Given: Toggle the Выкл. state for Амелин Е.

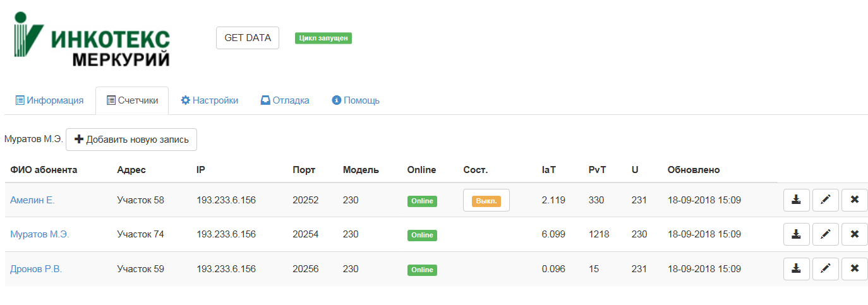Looking at the screenshot, I should tap(486, 200).
